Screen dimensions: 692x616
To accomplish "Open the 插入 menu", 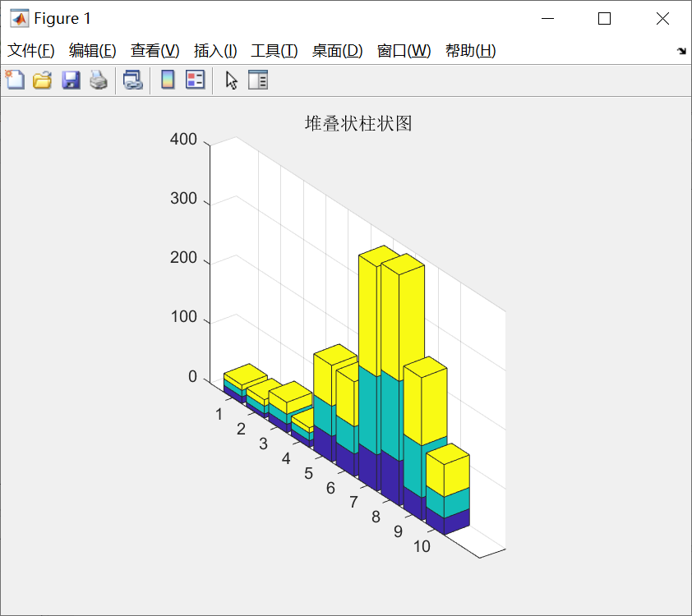I will 215,50.
